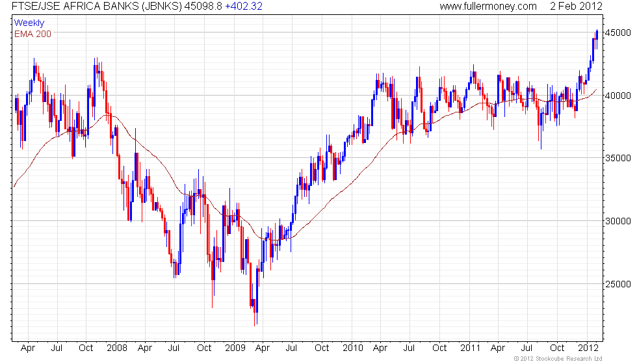Click the index value 45098.8

tap(203, 6)
